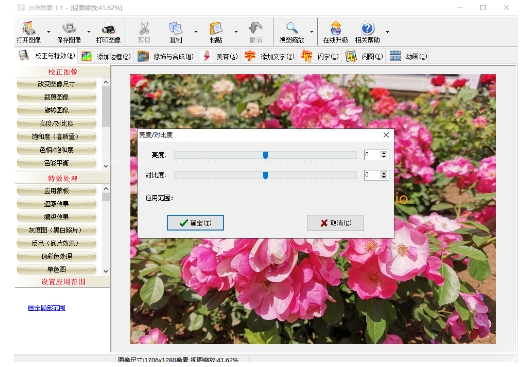525x367 pixels.
Task: Switch to the Add Border (添加边框) tab
Action: coord(106,56)
